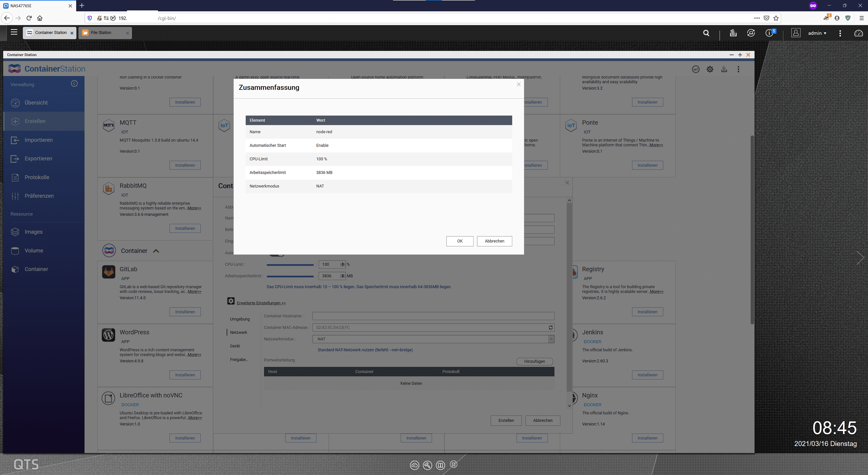Open the admin user dropdown
The image size is (868, 475).
pos(817,33)
